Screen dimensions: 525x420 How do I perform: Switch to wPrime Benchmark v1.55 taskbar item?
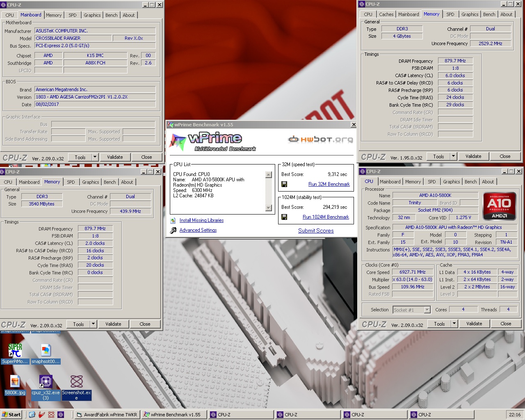click(174, 415)
